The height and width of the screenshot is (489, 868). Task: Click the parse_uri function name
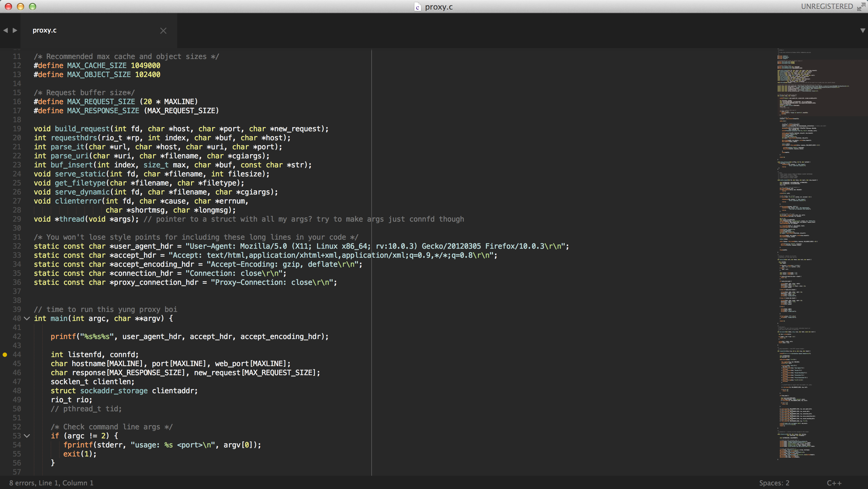click(70, 156)
